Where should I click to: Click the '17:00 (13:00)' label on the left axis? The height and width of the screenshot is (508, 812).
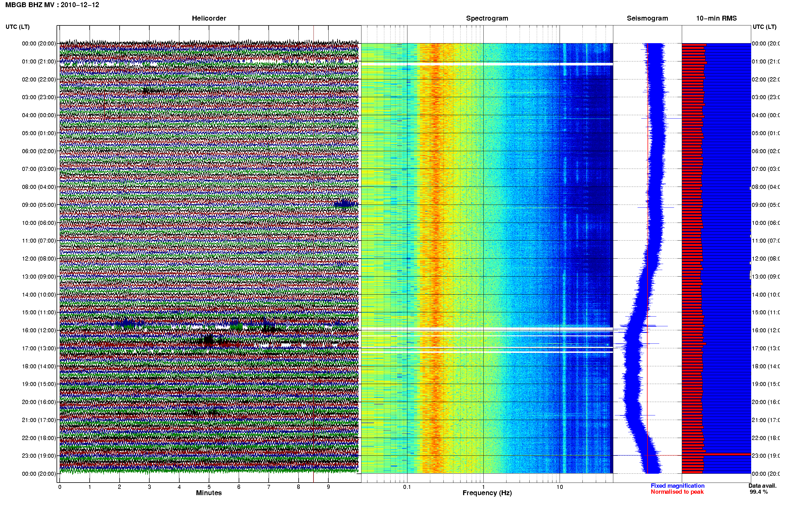(x=39, y=348)
